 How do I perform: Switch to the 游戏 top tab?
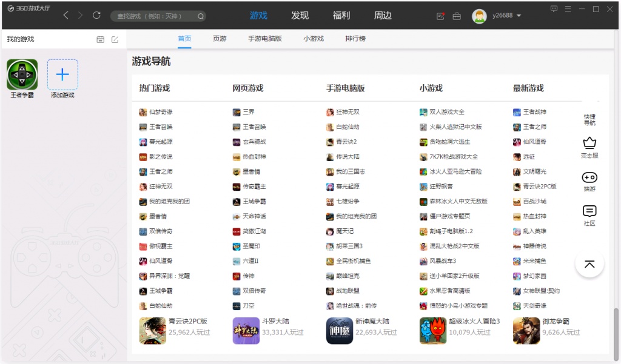(x=258, y=15)
